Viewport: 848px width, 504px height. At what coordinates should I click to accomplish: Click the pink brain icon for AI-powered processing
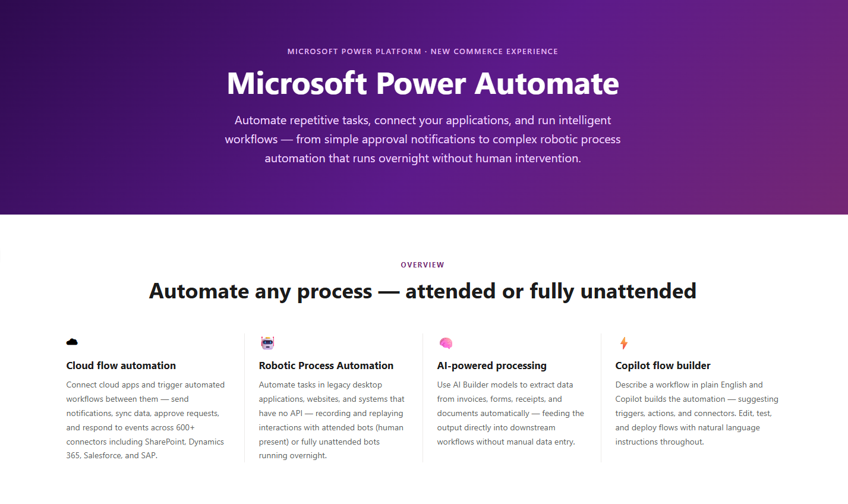click(446, 343)
